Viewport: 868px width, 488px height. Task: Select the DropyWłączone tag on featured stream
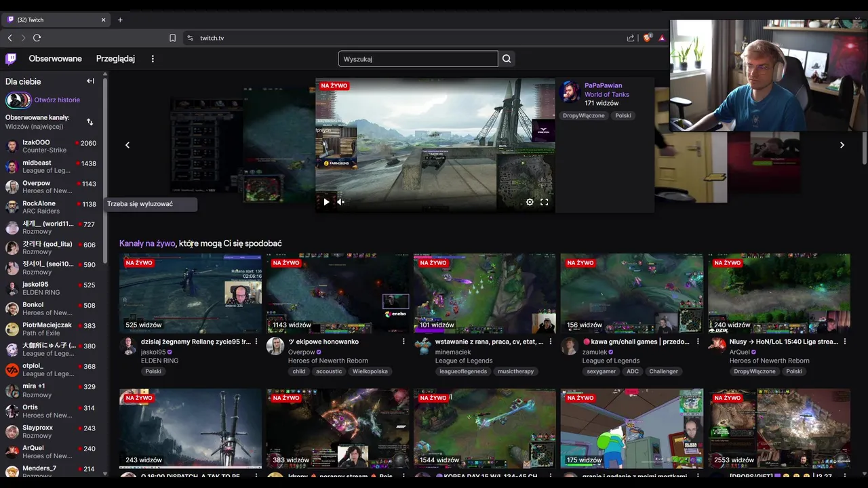pyautogui.click(x=583, y=116)
